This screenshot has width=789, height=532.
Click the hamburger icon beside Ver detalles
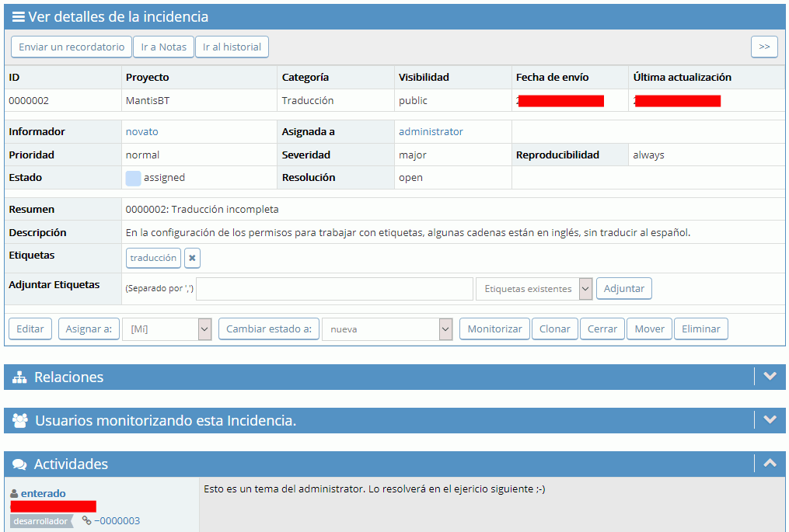pos(18,17)
